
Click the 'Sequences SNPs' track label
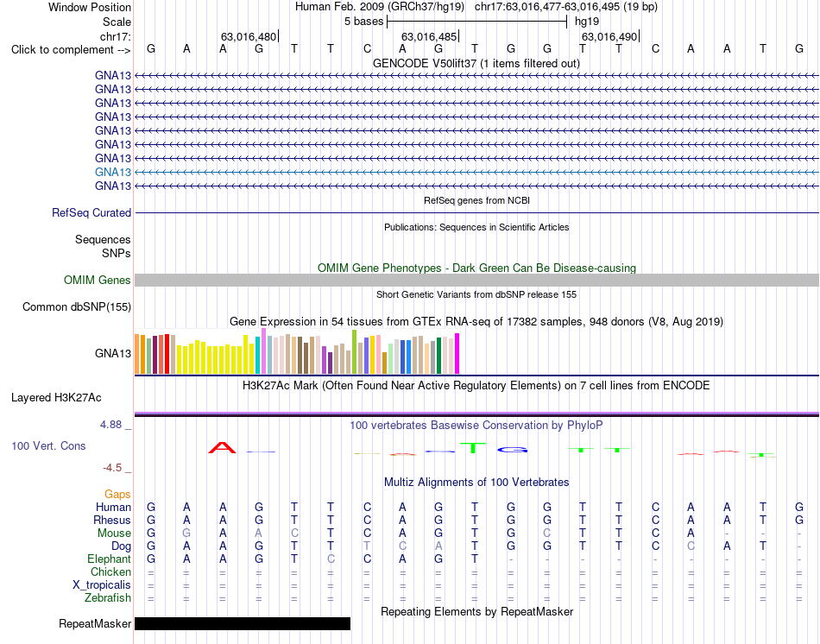(103, 246)
